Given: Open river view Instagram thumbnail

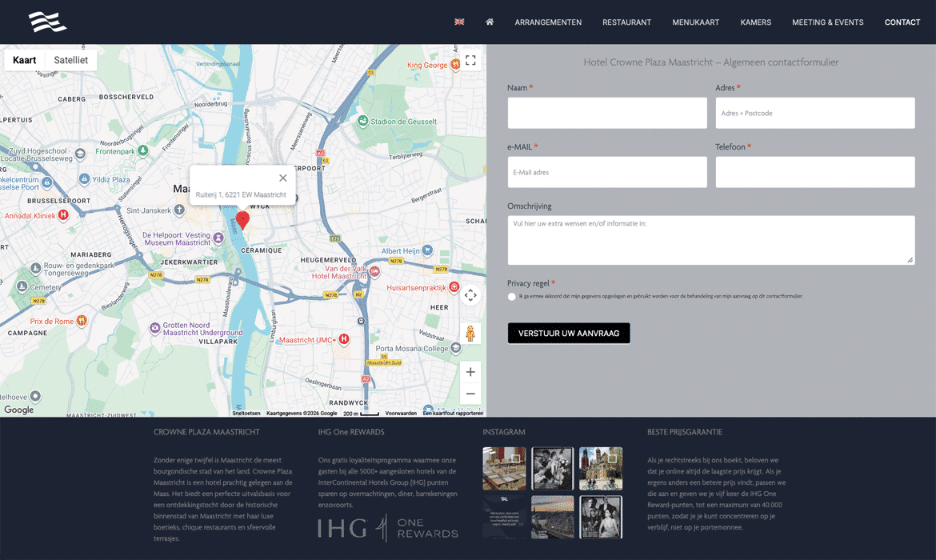Looking at the screenshot, I should point(553,517).
